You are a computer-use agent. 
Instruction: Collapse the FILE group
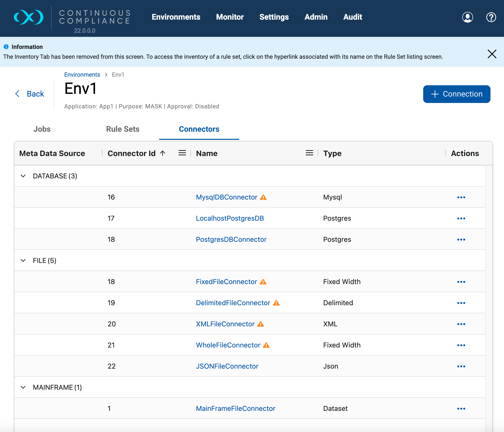click(x=23, y=260)
